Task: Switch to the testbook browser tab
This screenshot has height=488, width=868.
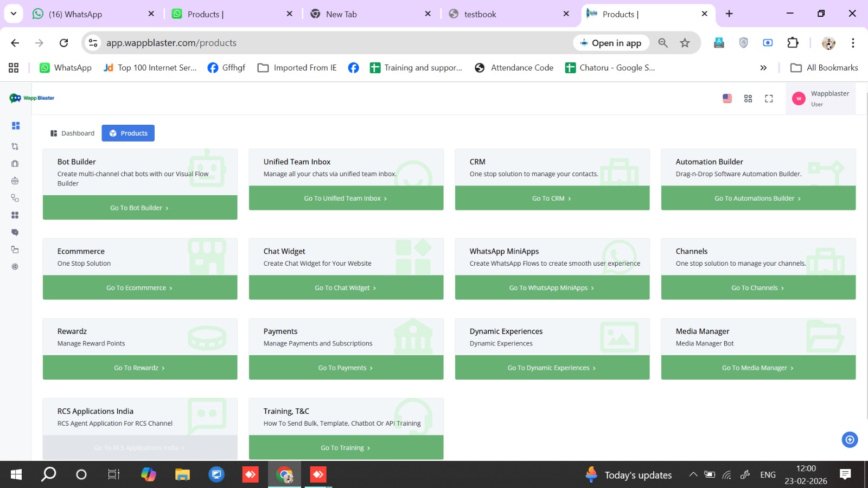Action: 509,14
